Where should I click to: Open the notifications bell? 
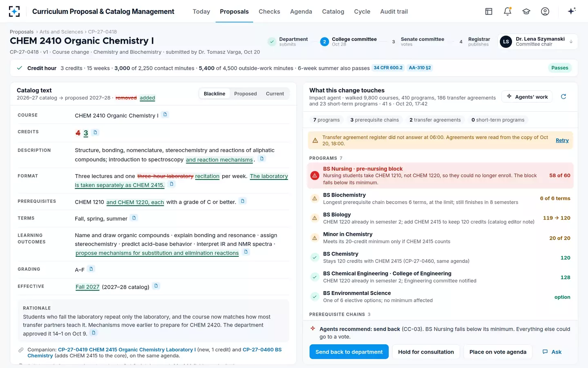508,11
